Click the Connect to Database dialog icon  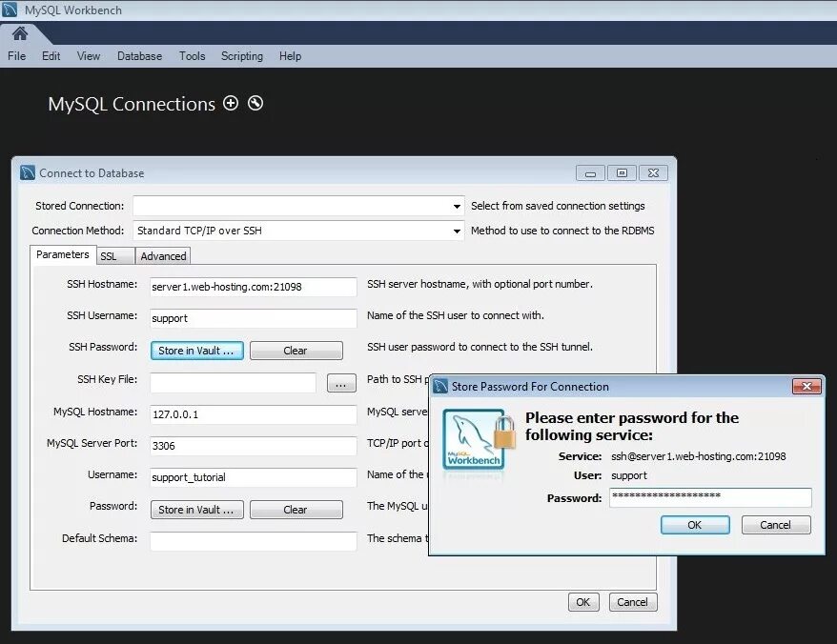28,172
